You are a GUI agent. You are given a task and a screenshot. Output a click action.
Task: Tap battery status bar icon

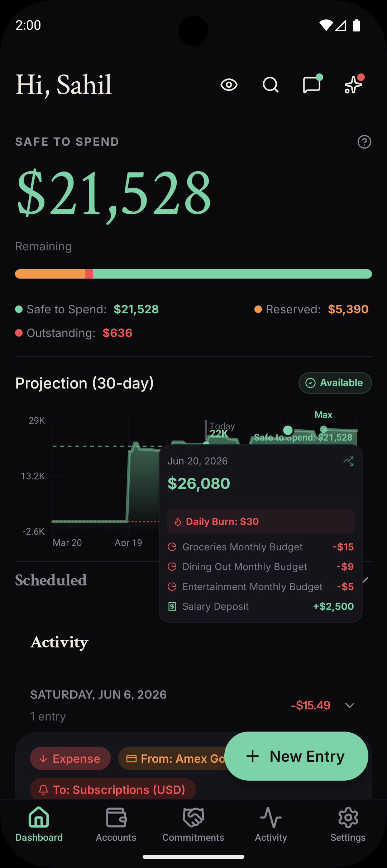click(357, 25)
